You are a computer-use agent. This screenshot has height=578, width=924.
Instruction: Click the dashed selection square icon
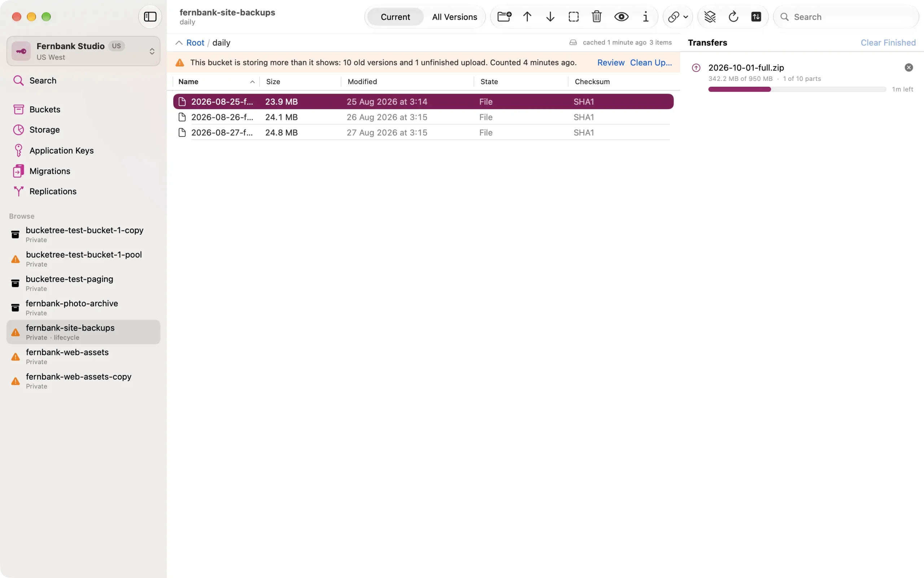574,17
